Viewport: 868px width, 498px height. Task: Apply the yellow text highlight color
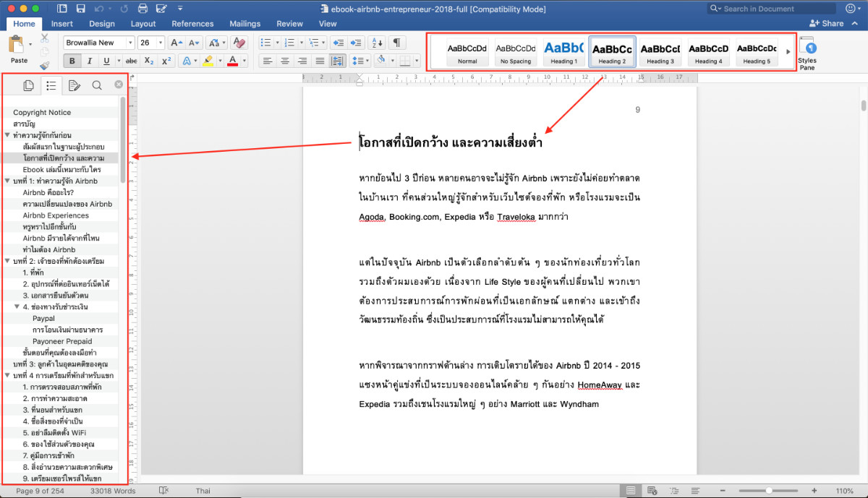coord(208,61)
